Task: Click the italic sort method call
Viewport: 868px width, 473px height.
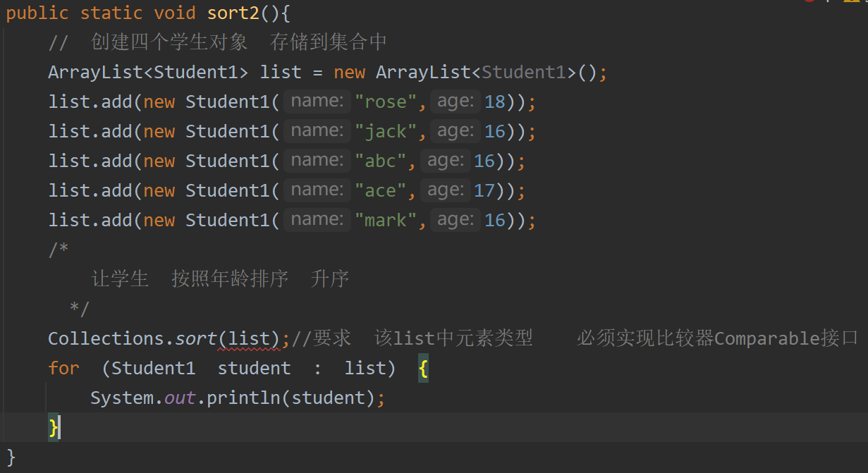Action: pos(196,338)
